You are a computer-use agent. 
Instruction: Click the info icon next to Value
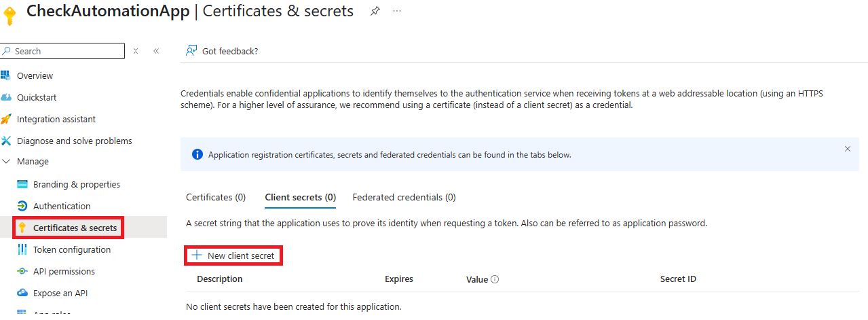[x=495, y=279]
